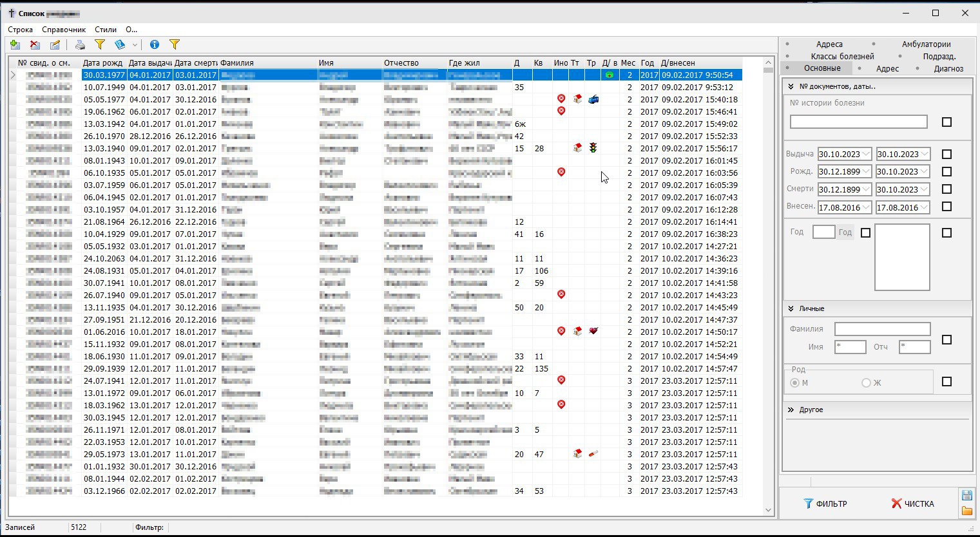The image size is (980, 537).
Task: Tick the checkbox for the Смерти date range
Action: click(x=946, y=189)
